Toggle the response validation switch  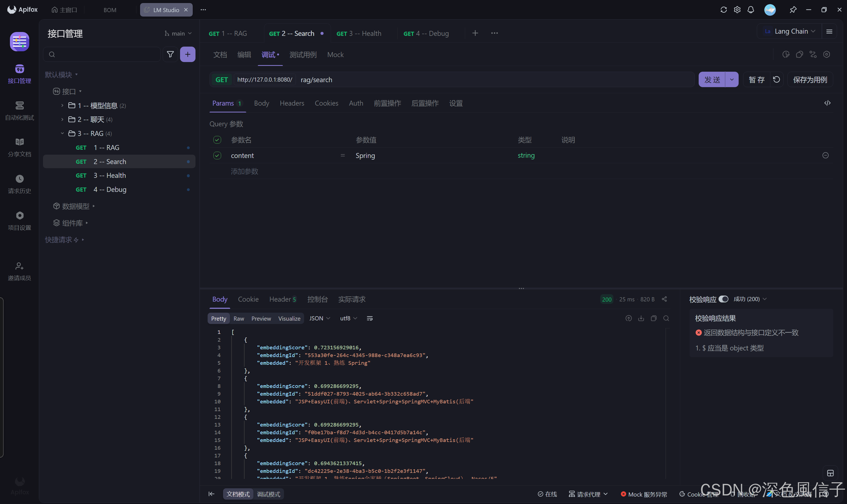(723, 299)
